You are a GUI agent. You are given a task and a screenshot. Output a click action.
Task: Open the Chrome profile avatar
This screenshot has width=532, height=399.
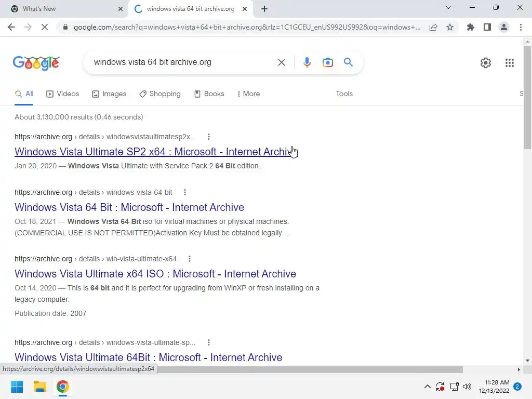tap(504, 27)
